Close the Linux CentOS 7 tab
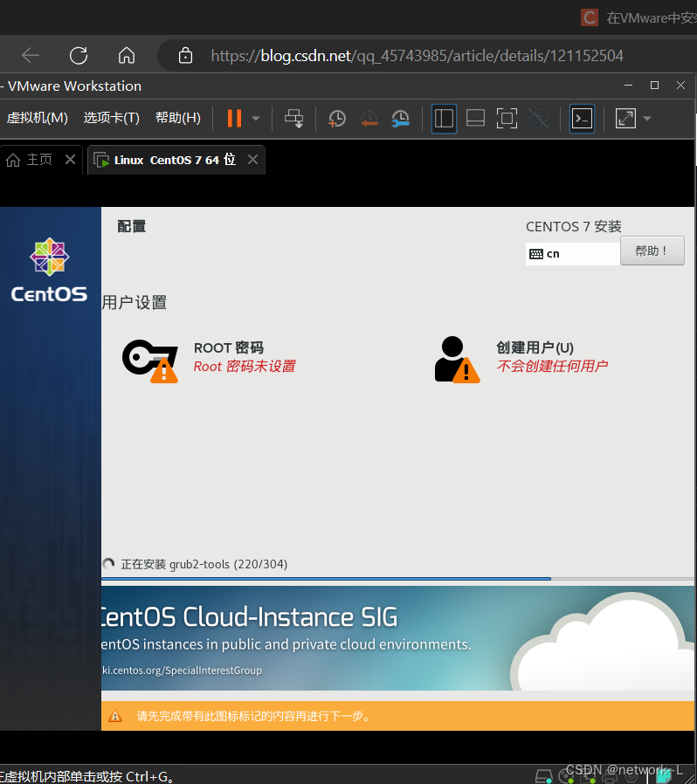Screen dimensions: 697x784 252,160
